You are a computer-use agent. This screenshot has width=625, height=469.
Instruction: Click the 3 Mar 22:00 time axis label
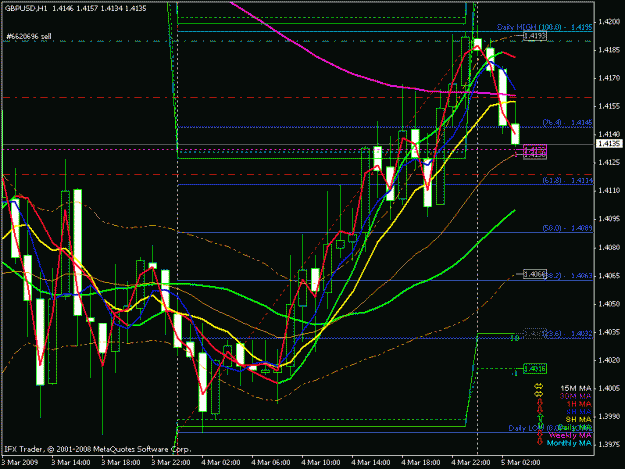[x=171, y=462]
